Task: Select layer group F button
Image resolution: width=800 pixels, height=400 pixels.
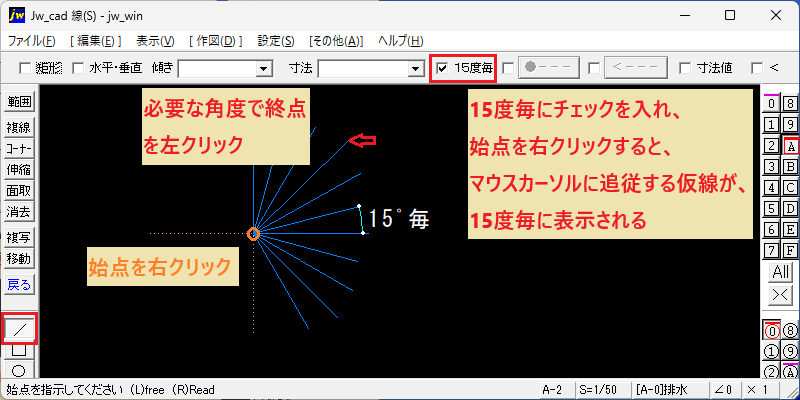Action: pyautogui.click(x=790, y=251)
